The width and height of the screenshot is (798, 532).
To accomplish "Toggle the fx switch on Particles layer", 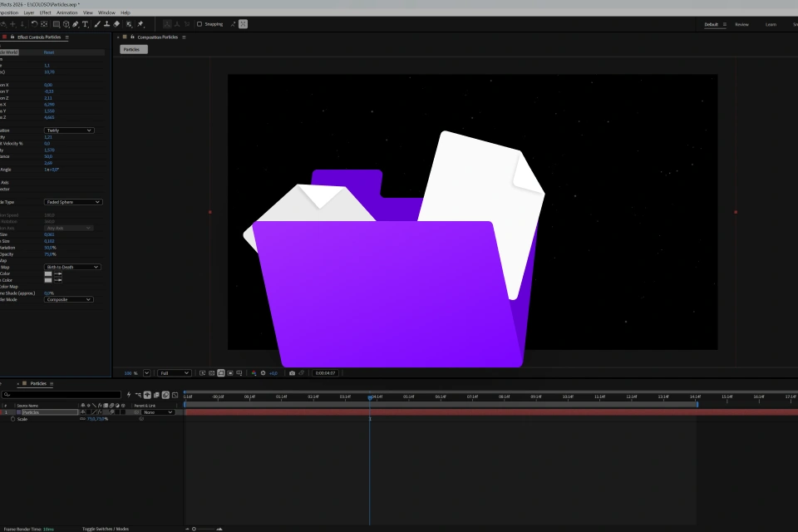I will pyautogui.click(x=100, y=412).
